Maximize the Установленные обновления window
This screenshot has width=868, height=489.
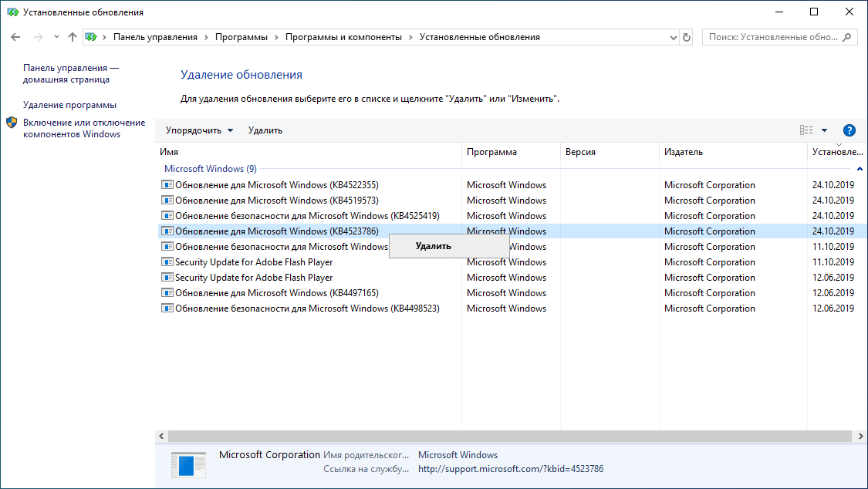(814, 12)
